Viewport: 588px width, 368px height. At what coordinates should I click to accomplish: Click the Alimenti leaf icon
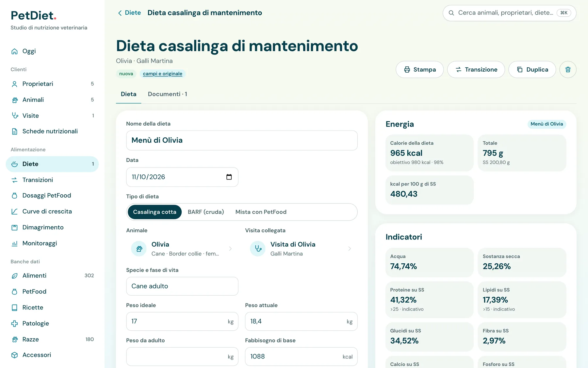[14, 276]
